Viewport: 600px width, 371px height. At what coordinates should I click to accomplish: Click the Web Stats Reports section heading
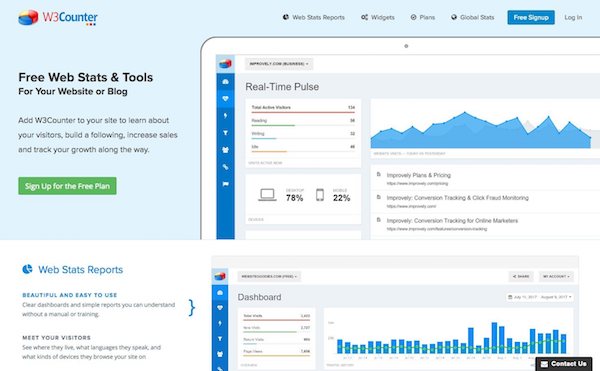coord(73,270)
